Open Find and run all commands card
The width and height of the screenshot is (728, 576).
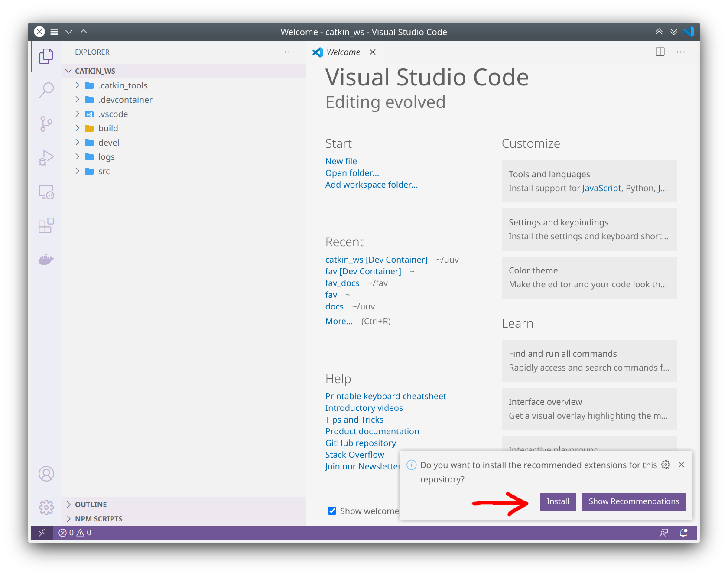(589, 361)
